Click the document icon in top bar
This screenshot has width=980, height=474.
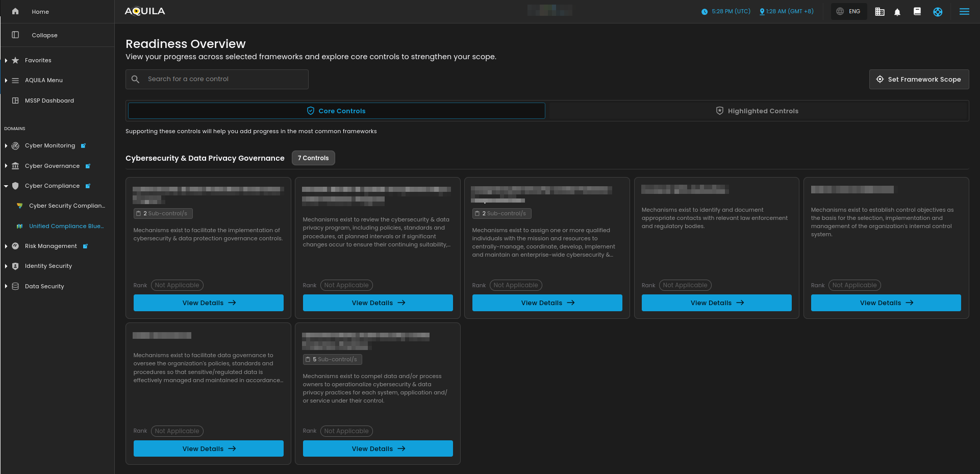[917, 11]
